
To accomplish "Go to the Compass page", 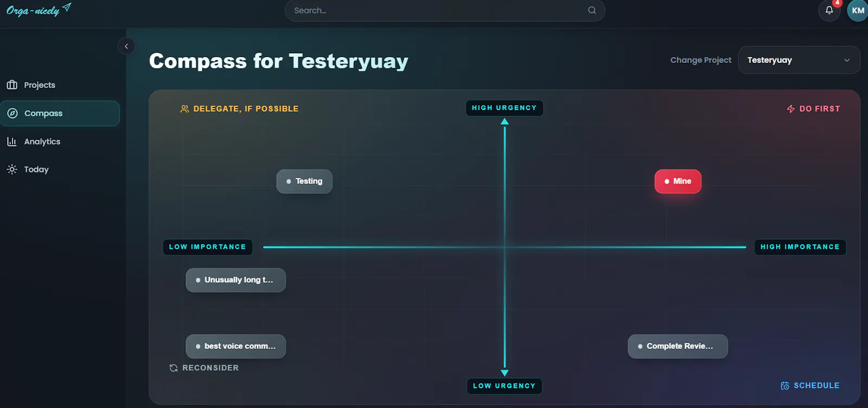I will 60,113.
